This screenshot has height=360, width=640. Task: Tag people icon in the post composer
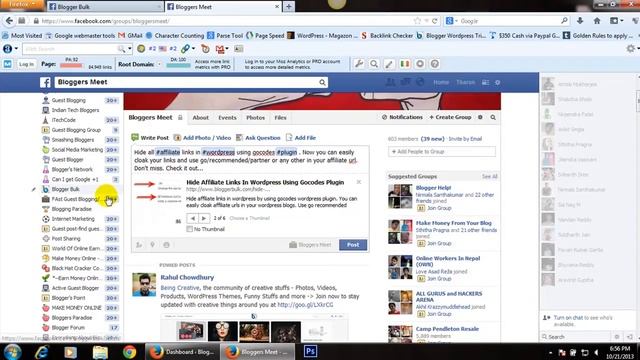tap(139, 245)
